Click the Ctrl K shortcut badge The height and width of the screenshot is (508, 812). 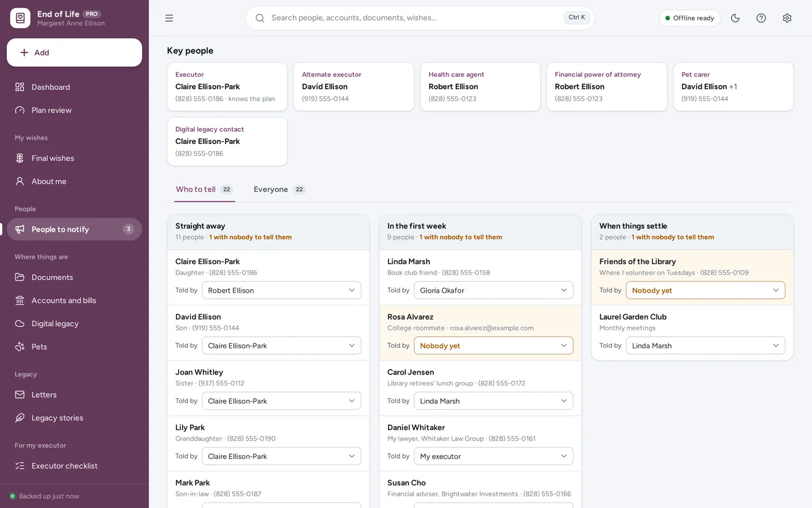tap(577, 17)
